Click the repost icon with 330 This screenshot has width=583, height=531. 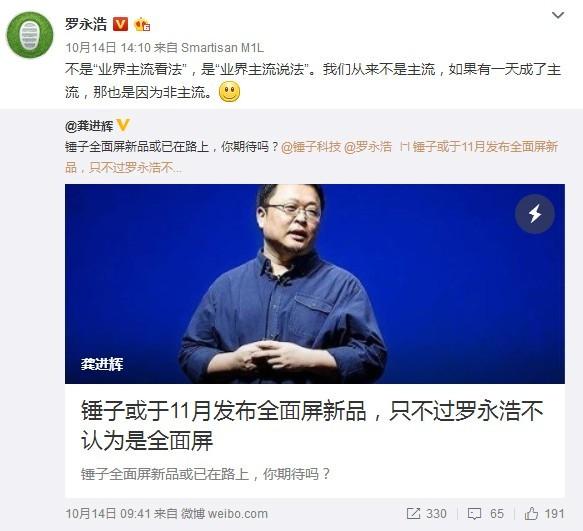click(426, 514)
